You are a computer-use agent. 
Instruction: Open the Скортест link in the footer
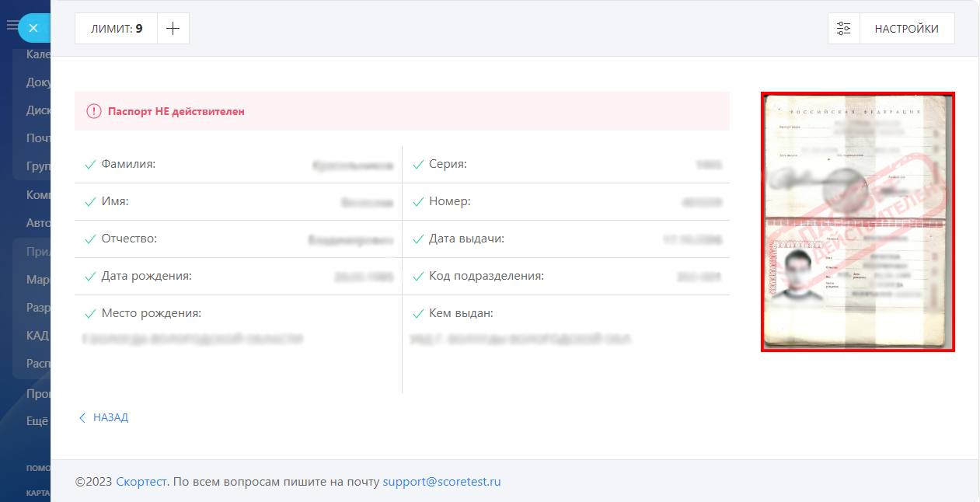pyautogui.click(x=141, y=482)
